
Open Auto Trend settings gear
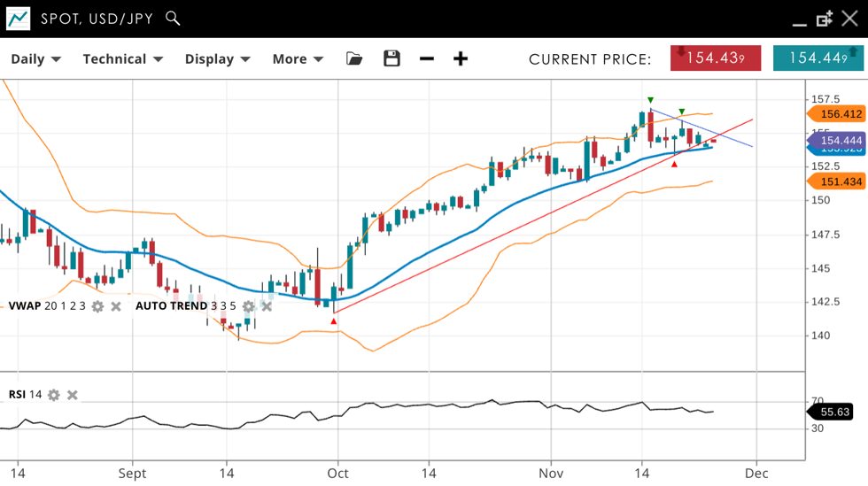248,306
